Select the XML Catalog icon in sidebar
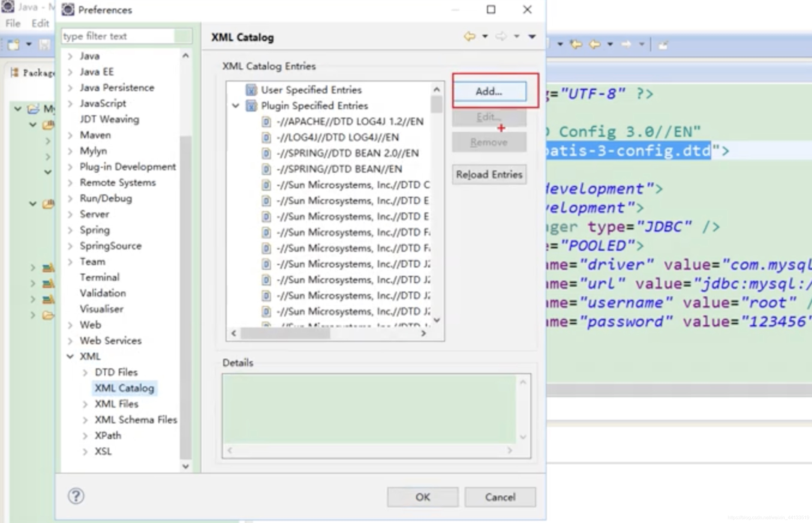Image resolution: width=812 pixels, height=523 pixels. 124,388
